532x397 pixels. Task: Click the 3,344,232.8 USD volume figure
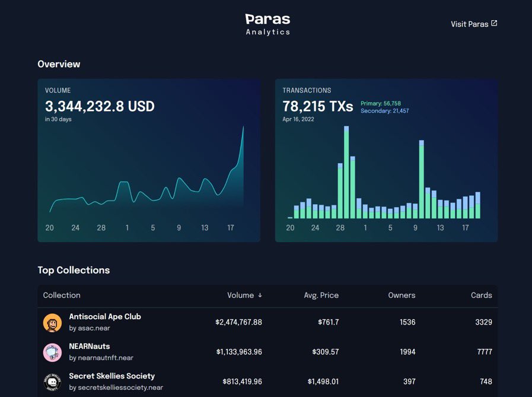[100, 106]
